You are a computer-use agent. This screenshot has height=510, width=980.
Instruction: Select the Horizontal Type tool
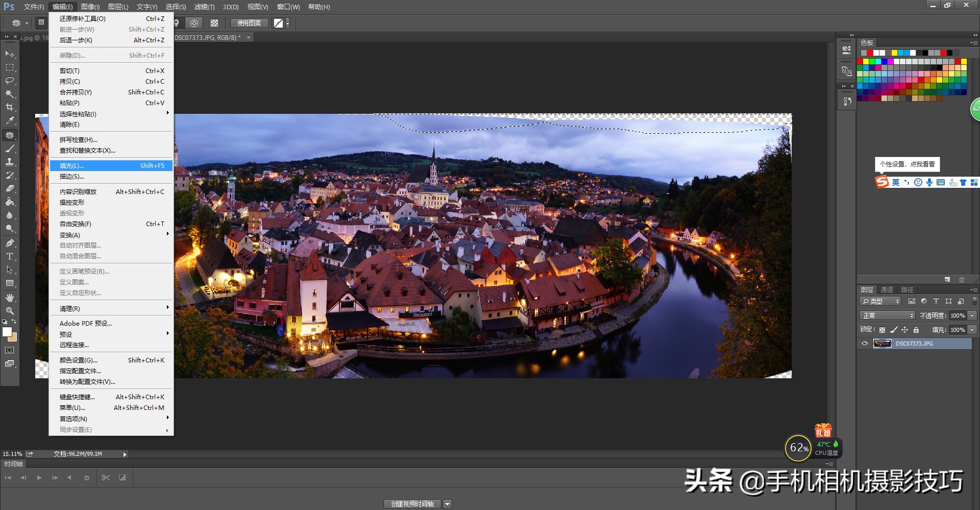[10, 256]
